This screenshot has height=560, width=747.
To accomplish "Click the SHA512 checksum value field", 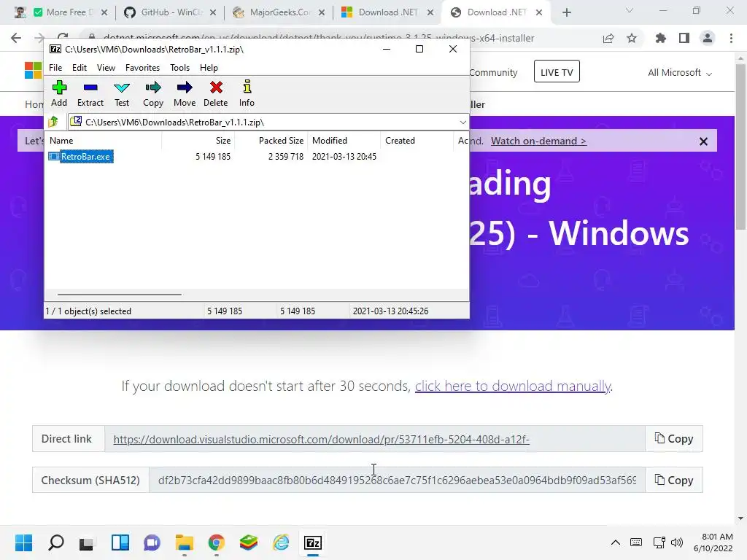I will (397, 480).
